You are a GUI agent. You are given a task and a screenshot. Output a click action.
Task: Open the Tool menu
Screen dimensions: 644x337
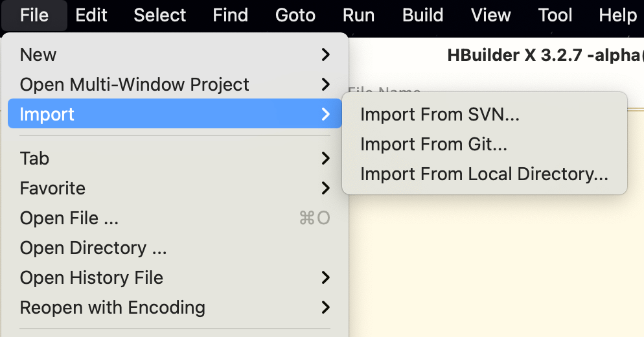(x=555, y=15)
